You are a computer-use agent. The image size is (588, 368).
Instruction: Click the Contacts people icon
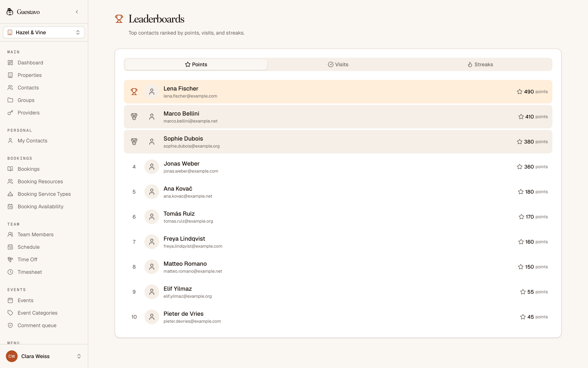(x=10, y=88)
